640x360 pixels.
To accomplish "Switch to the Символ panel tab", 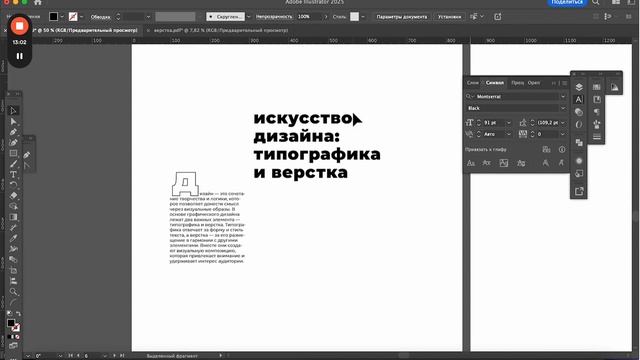I will [495, 83].
